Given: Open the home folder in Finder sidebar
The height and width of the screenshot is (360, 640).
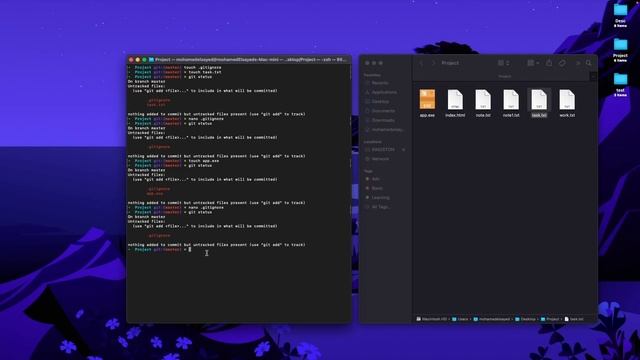Looking at the screenshot, I should [387, 129].
